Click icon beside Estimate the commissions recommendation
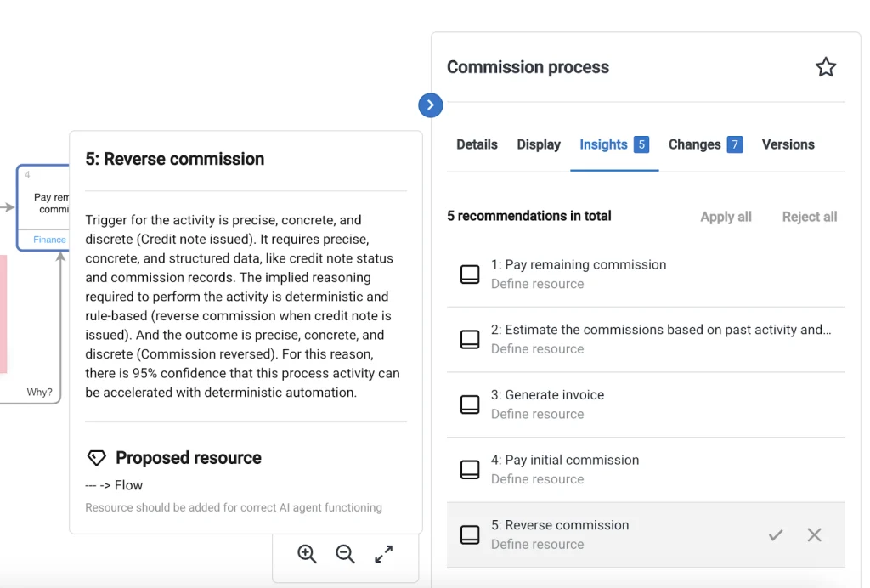 pyautogui.click(x=470, y=339)
